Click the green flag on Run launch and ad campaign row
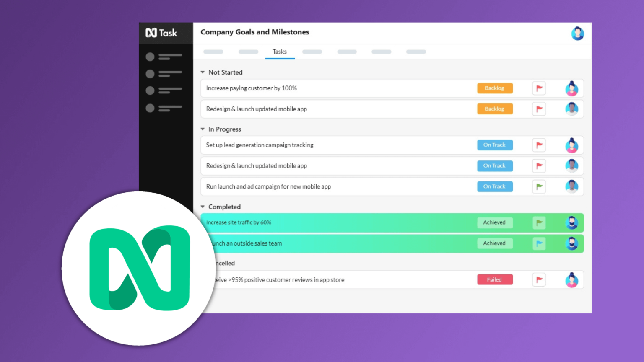This screenshot has width=644, height=362. 539,186
